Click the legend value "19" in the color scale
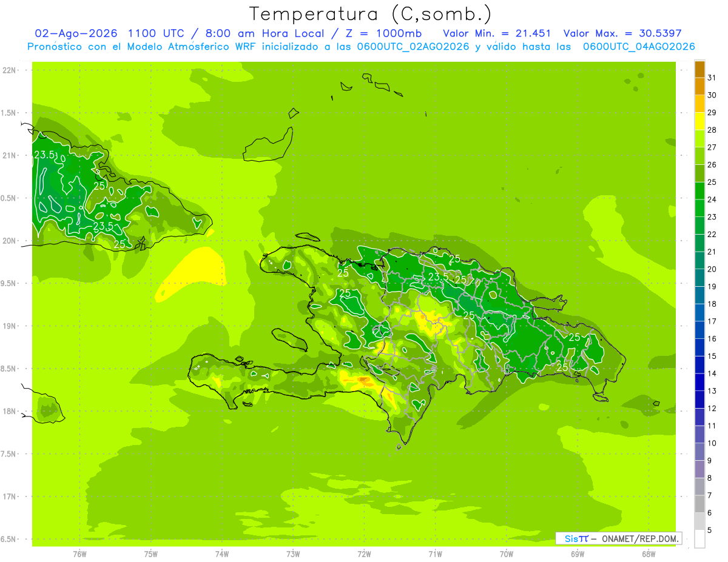Image resolution: width=728 pixels, height=562 pixels. pos(712,287)
